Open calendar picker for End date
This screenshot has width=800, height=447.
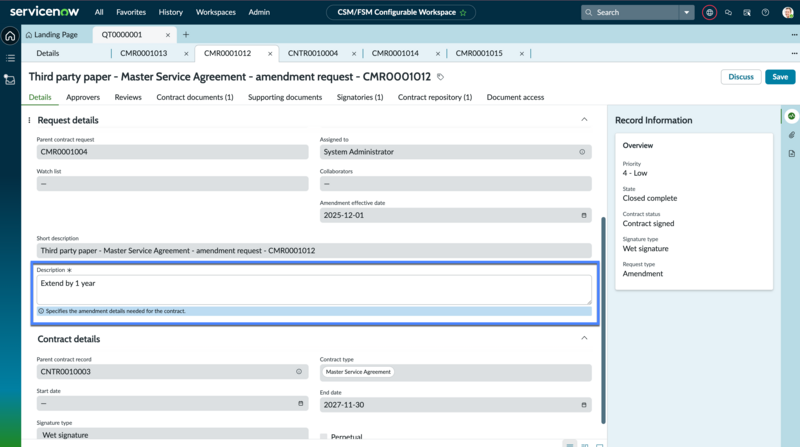click(x=584, y=405)
